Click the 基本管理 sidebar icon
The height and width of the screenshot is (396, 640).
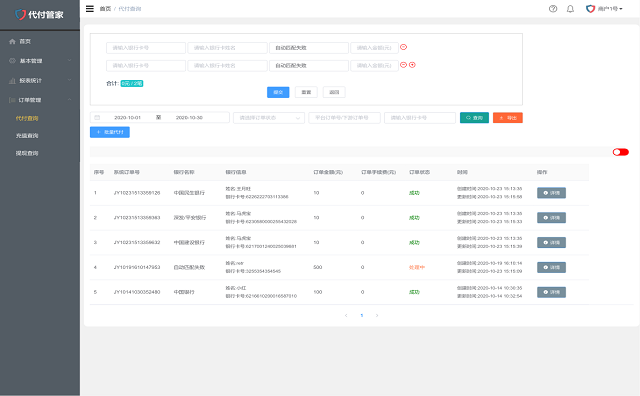click(x=12, y=61)
